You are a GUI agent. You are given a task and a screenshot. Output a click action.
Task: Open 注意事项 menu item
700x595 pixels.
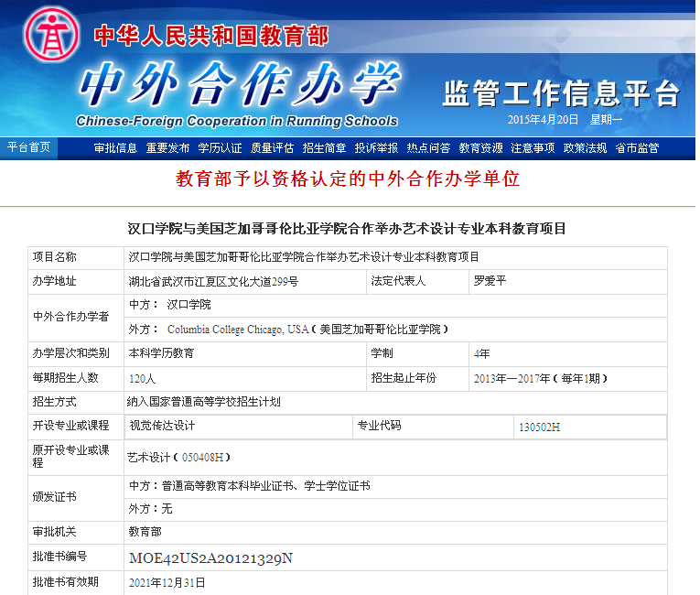[x=533, y=148]
